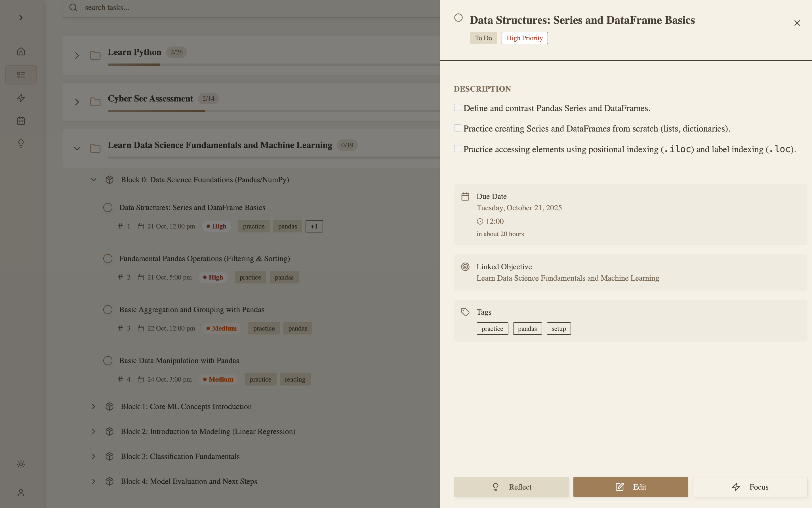Open the Calendar icon in sidebar
The height and width of the screenshot is (508, 812).
[21, 120]
